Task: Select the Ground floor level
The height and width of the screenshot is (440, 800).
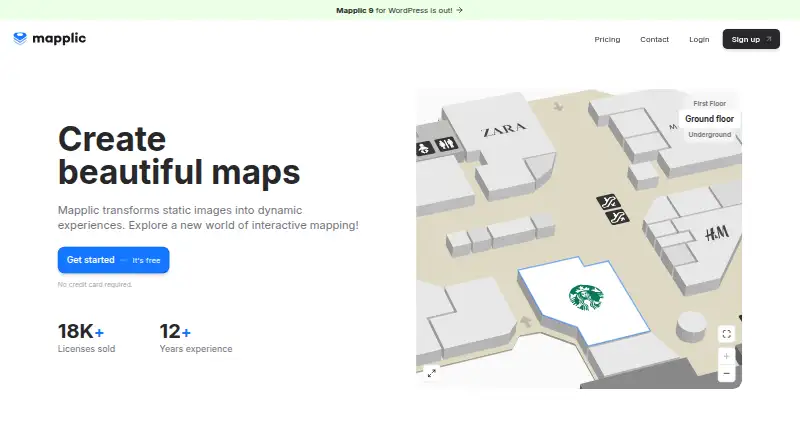Action: coord(709,119)
